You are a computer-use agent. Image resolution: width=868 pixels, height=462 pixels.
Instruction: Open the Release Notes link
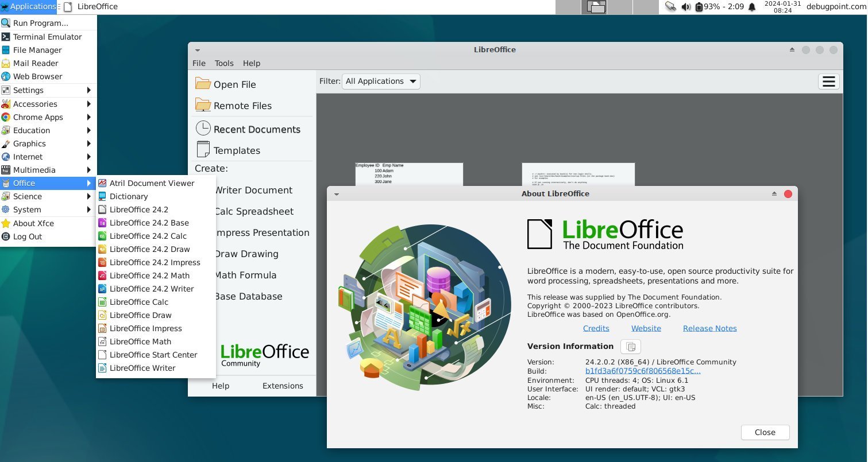click(710, 328)
